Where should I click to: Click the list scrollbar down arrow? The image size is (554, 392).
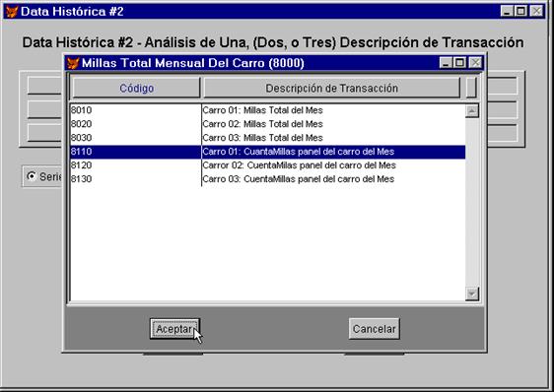click(x=472, y=294)
